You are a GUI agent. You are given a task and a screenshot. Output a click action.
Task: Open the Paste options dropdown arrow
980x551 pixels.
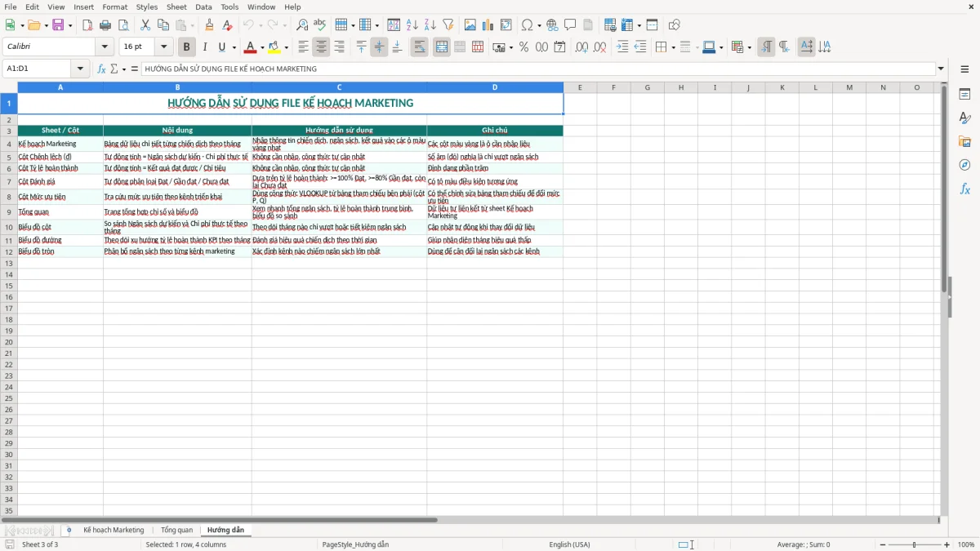tap(192, 25)
